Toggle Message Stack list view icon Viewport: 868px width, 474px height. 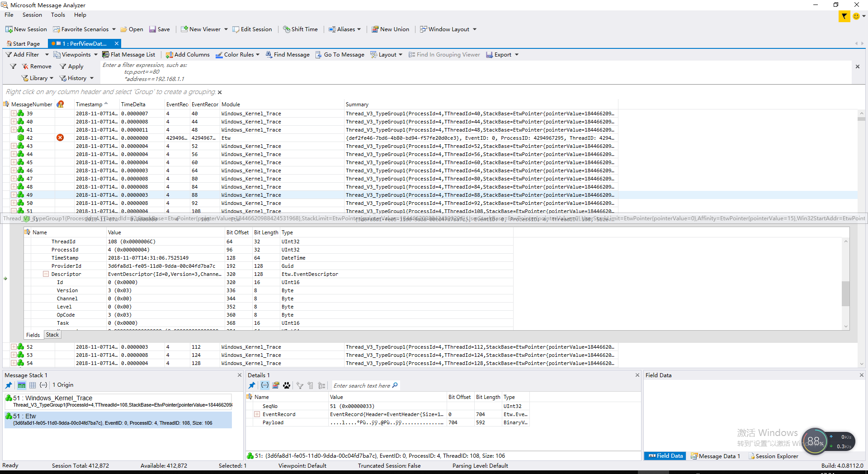coord(21,385)
